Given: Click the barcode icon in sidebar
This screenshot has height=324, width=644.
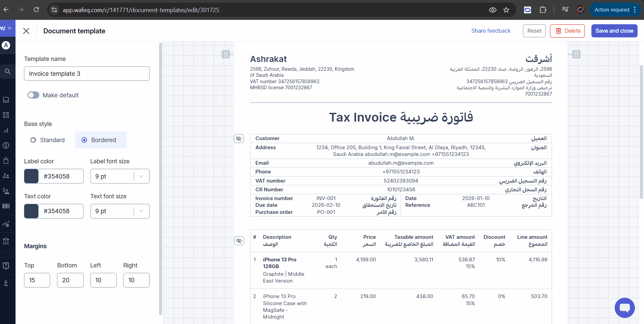Looking at the screenshot, I should pos(6,206).
